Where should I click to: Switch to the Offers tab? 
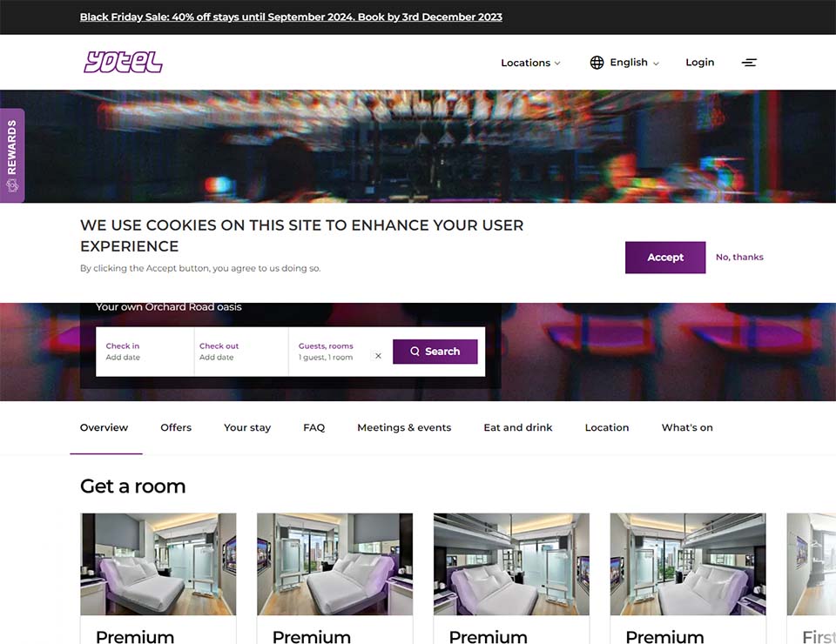click(x=176, y=427)
